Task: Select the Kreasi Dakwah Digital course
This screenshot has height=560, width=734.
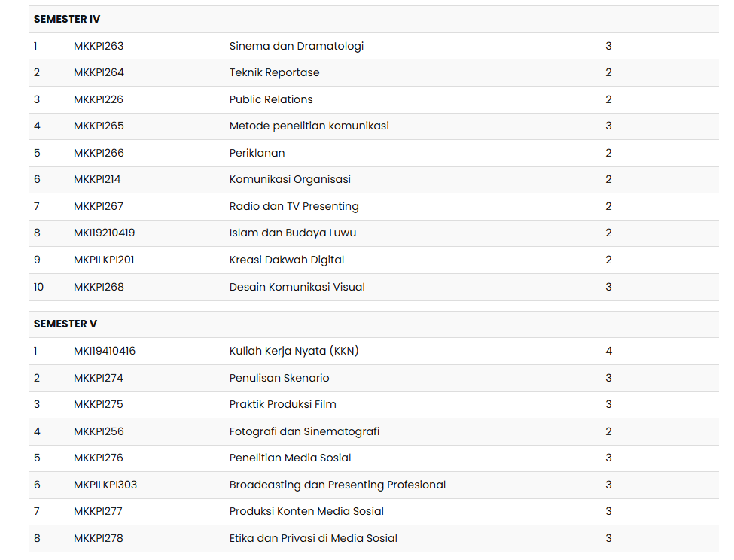Action: click(x=287, y=260)
